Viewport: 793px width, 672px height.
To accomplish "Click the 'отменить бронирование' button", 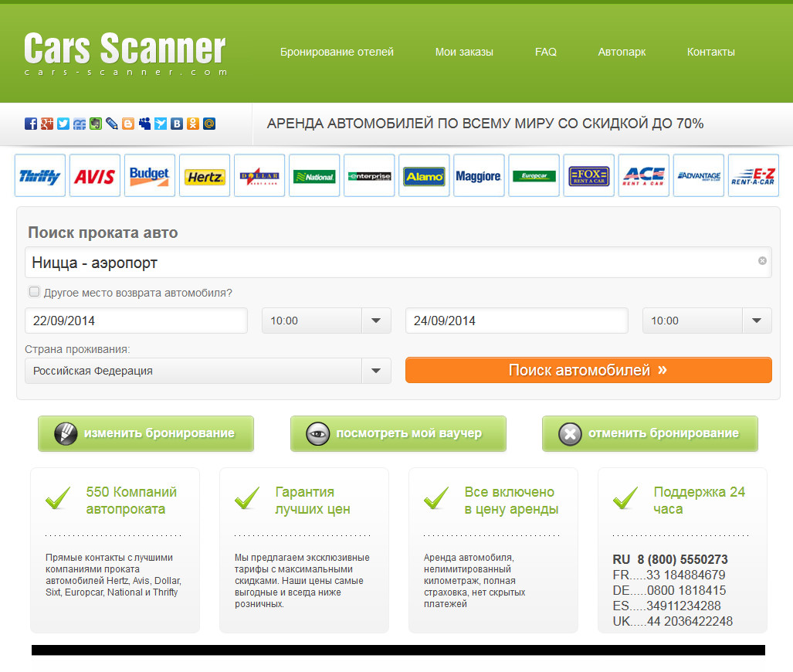I will (649, 433).
